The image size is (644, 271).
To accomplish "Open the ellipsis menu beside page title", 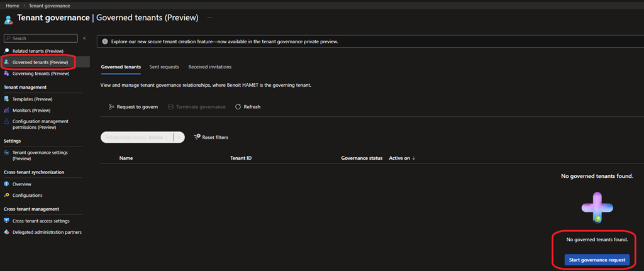I will [209, 18].
